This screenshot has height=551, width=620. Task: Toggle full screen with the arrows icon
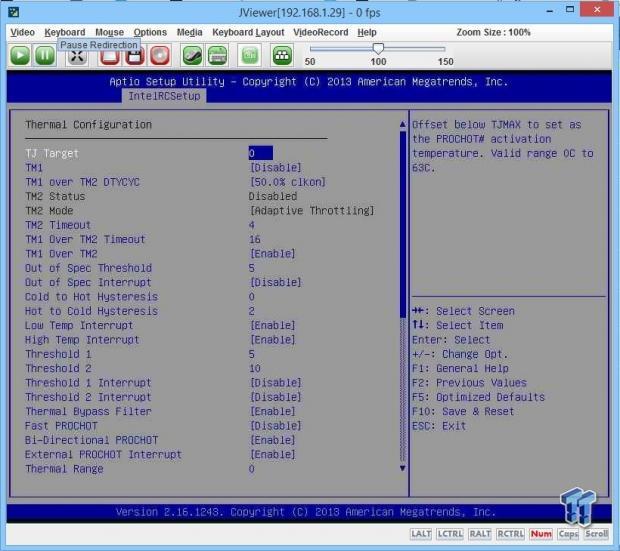77,56
